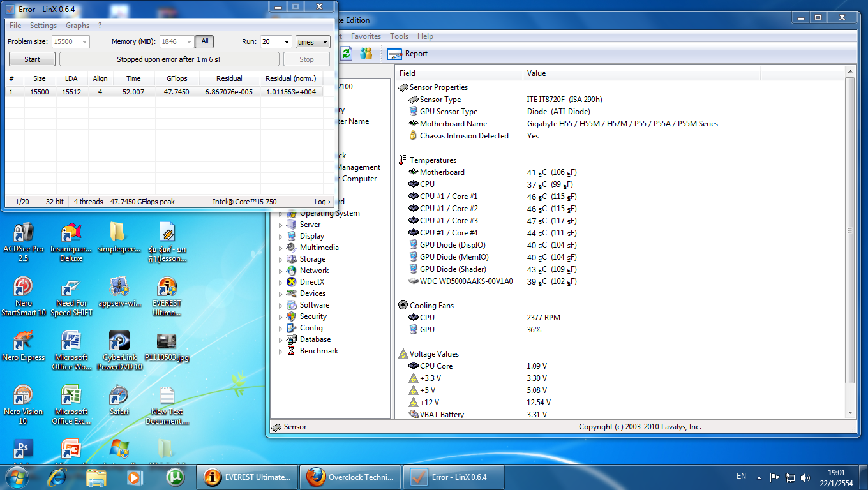The image size is (868, 490).
Task: Launch Internet Explorer from the taskbar
Action: pos(59,477)
